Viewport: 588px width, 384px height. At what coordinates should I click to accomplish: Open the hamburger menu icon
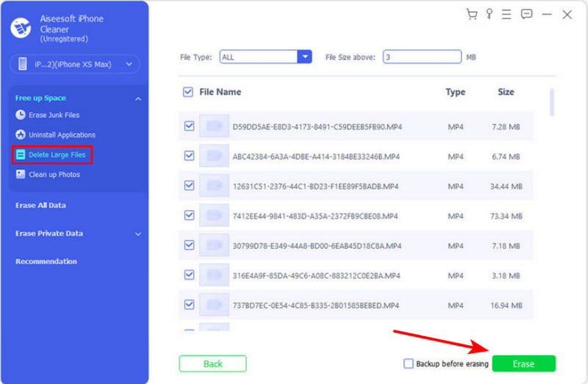[x=508, y=15]
